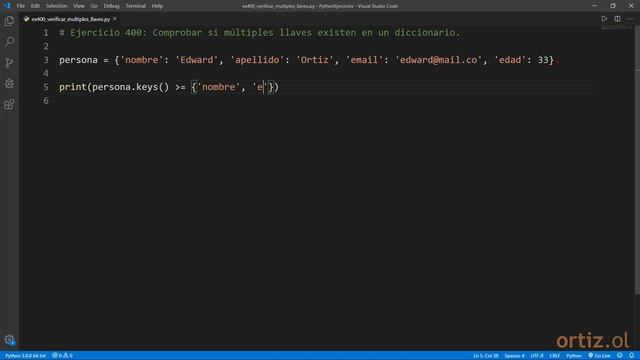Restore down the Visual Studio Code window
This screenshot has height=360, width=640.
tap(613, 6)
